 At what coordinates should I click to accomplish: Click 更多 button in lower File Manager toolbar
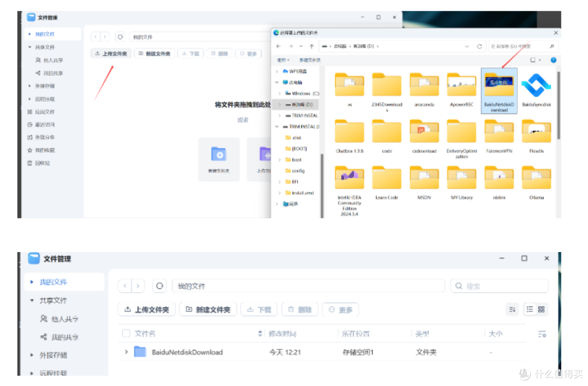[340, 309]
